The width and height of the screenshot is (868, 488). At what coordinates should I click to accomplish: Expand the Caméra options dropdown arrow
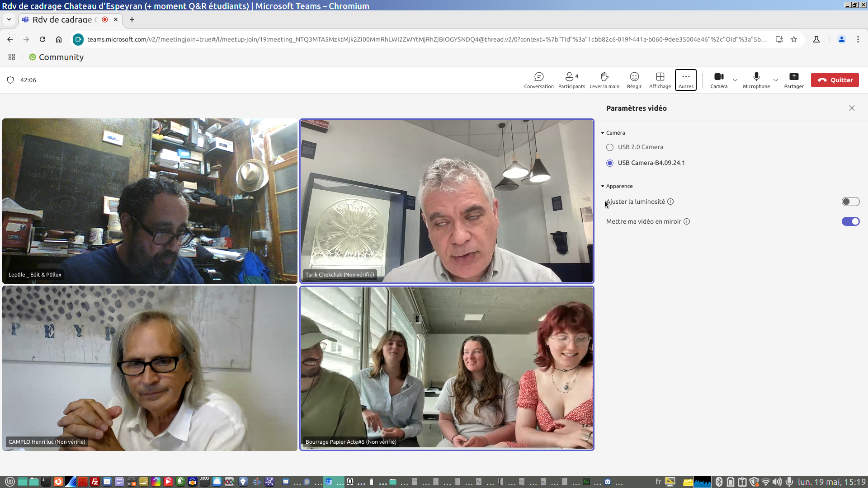[735, 80]
